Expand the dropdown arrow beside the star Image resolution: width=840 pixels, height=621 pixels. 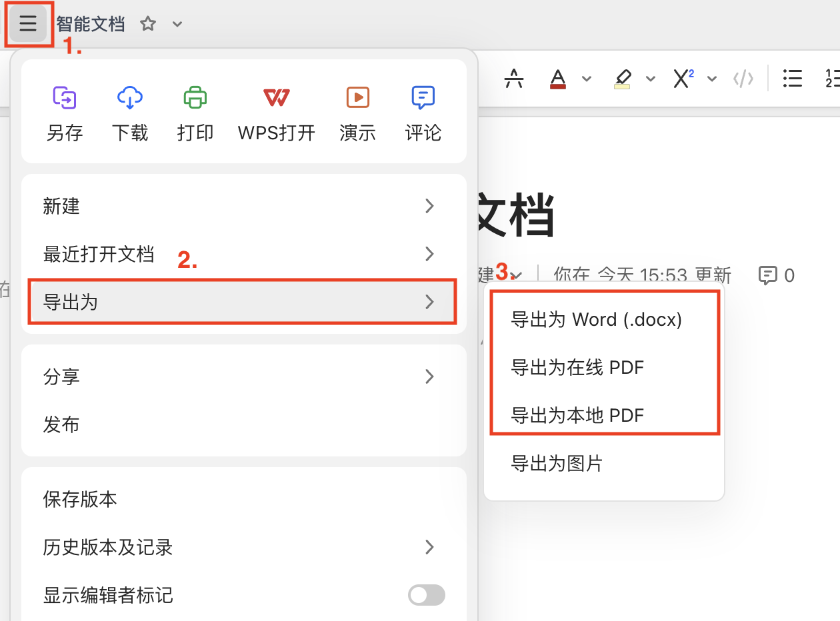pyautogui.click(x=177, y=25)
